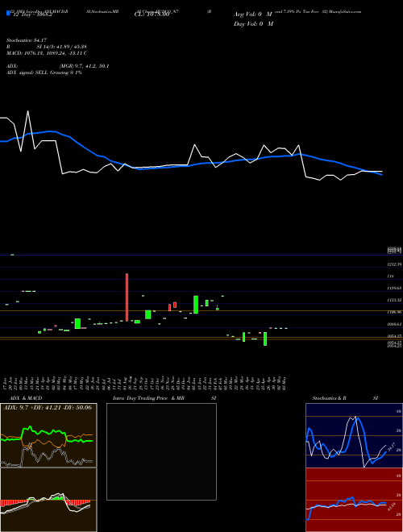Click the Day Vol: 0 M label

click(x=253, y=24)
